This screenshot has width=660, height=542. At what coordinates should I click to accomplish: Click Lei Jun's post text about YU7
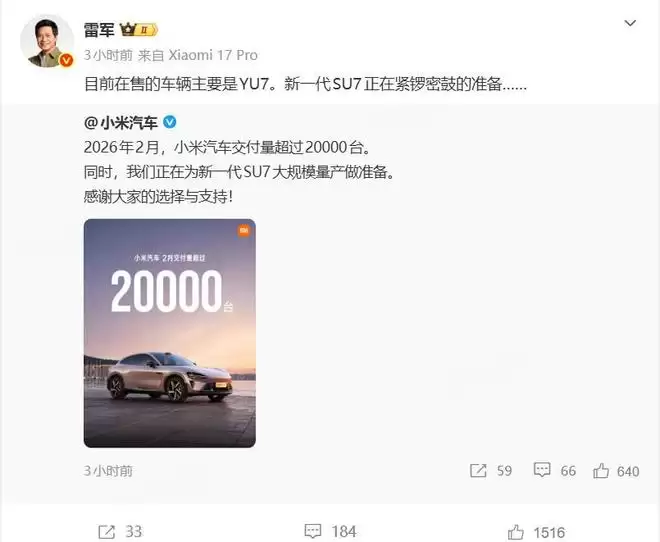(x=305, y=84)
